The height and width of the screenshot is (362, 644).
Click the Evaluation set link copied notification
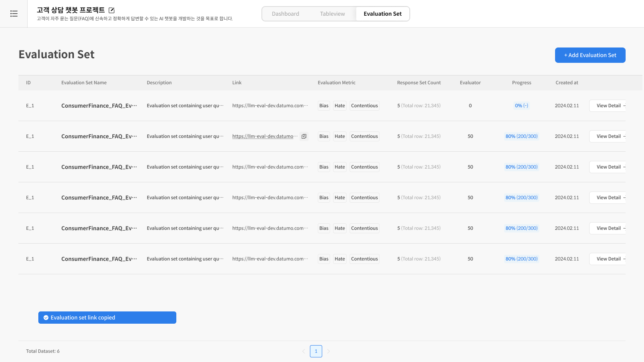[107, 318]
